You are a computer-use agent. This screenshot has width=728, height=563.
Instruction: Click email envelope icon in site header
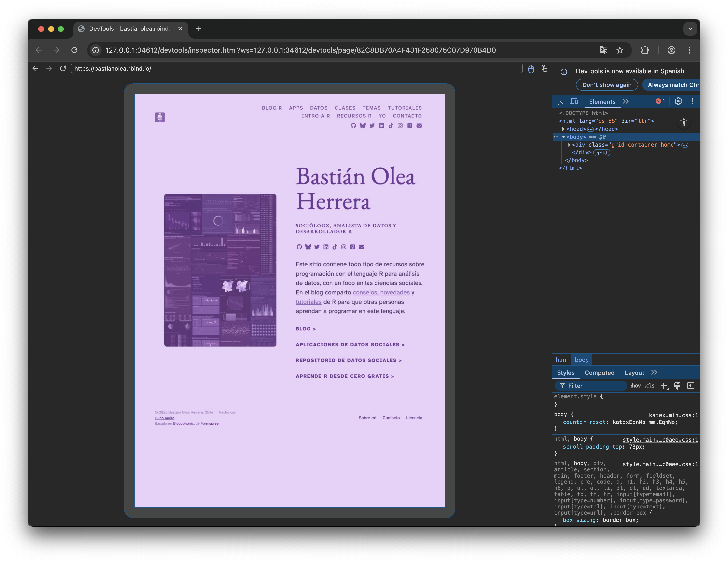419,125
